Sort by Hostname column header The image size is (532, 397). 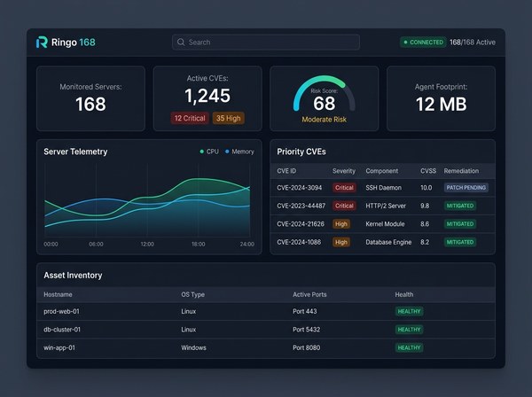[x=58, y=294]
